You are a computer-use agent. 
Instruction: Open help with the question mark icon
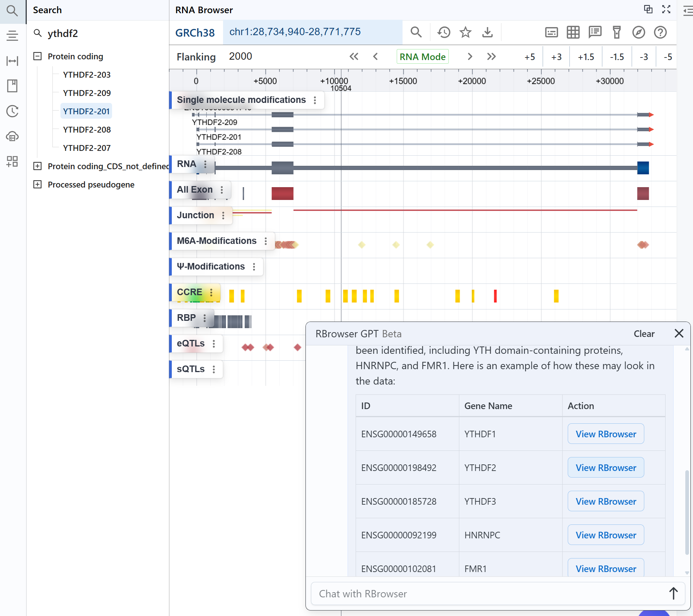[660, 32]
